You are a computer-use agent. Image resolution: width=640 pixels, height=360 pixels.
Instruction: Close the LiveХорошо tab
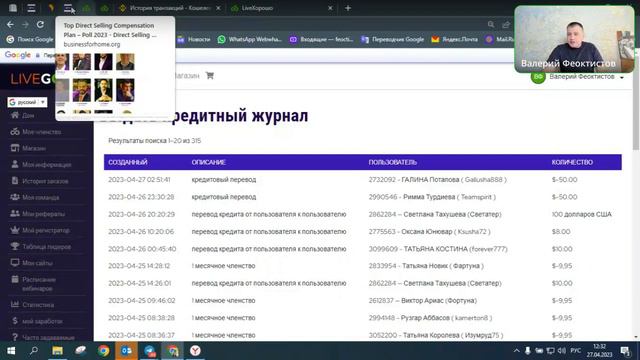coord(330,8)
